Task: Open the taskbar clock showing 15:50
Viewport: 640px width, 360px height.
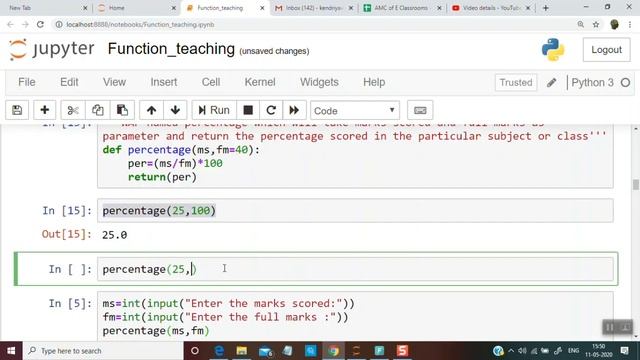Action: (x=598, y=351)
